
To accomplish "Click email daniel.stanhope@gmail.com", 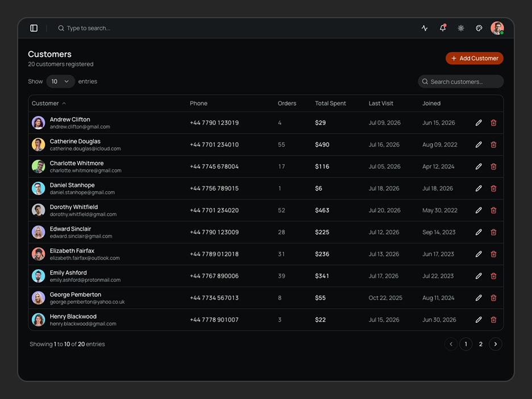I will coord(82,192).
